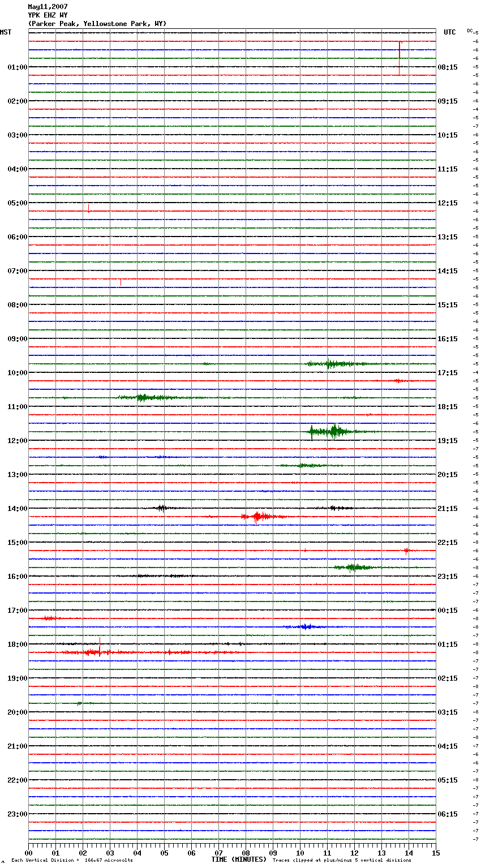Image resolution: width=481 pixels, height=868 pixels.
Task: Click the UTC time label "06:15"
Action: (448, 814)
